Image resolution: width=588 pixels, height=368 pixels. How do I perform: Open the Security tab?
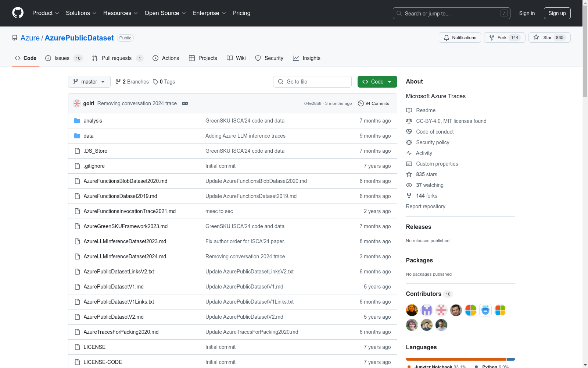269,58
